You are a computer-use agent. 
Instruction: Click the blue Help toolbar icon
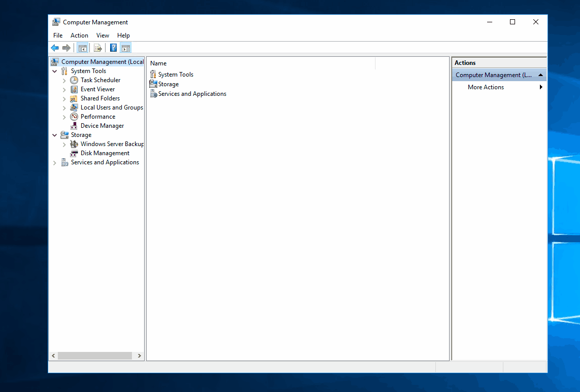pyautogui.click(x=113, y=48)
